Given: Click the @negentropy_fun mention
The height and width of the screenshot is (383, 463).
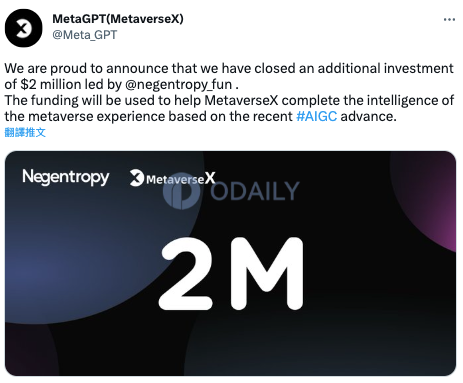Looking at the screenshot, I should [x=178, y=84].
